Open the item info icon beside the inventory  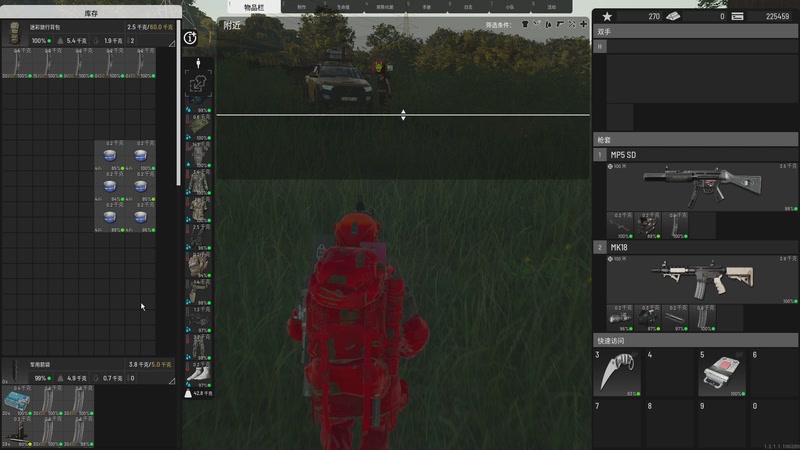point(190,38)
